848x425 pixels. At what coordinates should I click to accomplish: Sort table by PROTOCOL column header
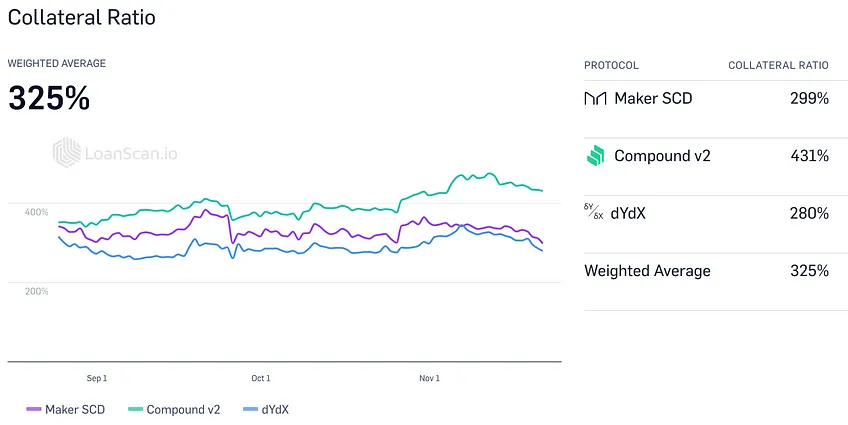coord(611,65)
